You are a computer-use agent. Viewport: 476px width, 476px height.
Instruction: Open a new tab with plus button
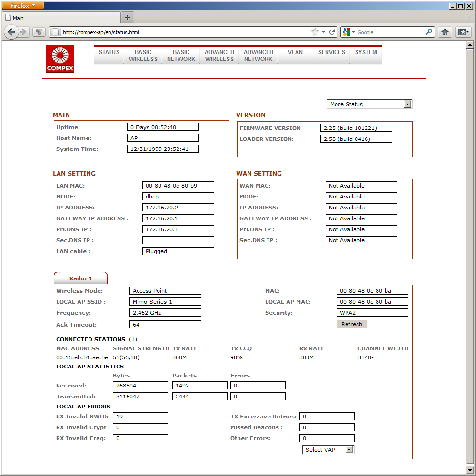click(128, 18)
